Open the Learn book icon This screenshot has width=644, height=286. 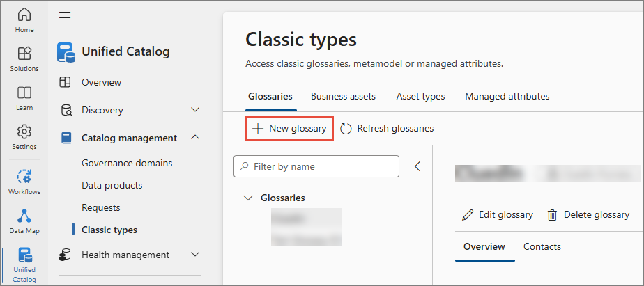coord(24,93)
